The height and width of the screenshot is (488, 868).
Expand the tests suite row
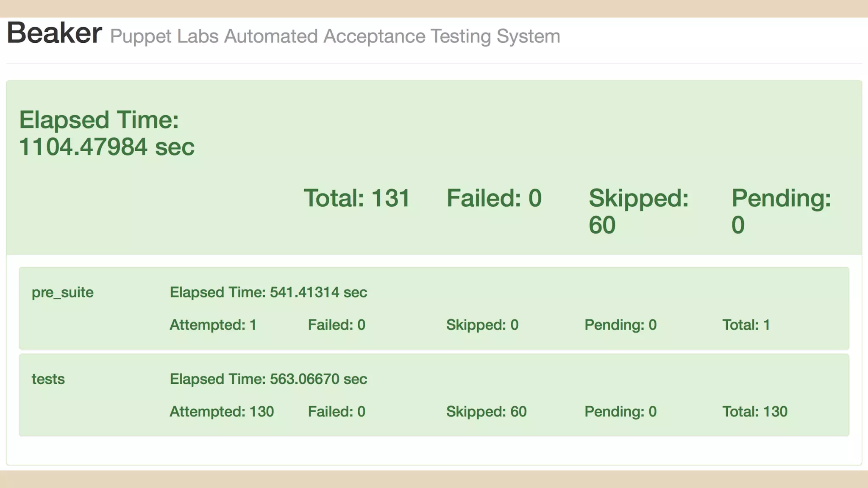coord(48,379)
